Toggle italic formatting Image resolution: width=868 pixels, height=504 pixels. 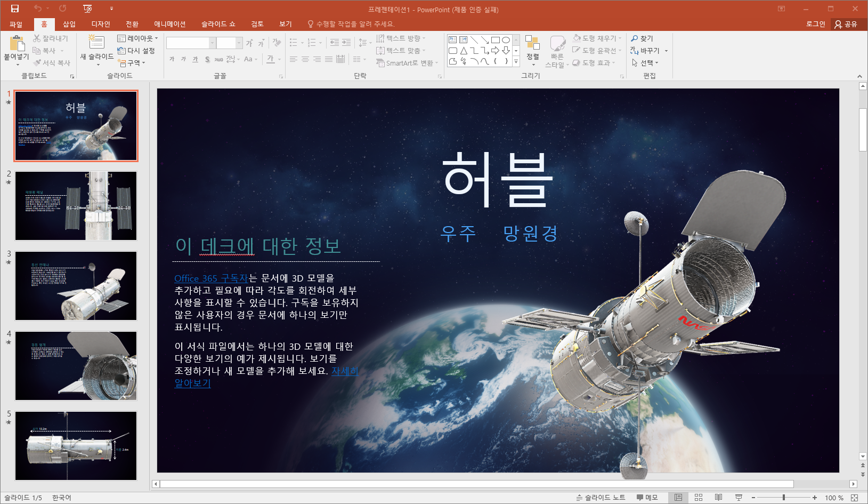click(x=183, y=59)
